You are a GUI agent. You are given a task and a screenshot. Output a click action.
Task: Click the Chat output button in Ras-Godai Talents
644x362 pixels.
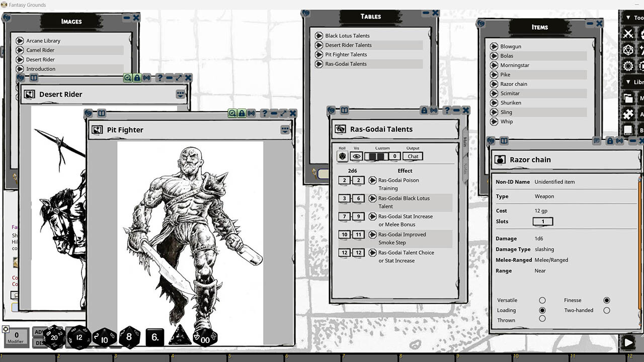pyautogui.click(x=412, y=156)
